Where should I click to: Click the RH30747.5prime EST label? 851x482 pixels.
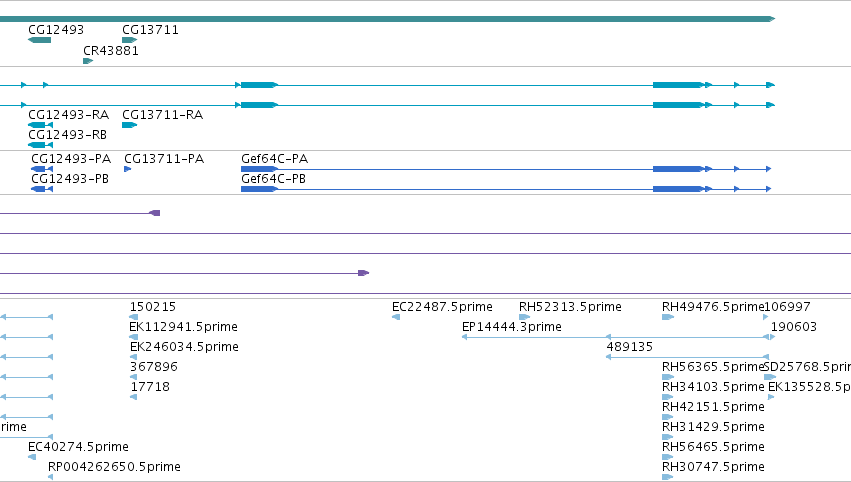pyautogui.click(x=713, y=467)
